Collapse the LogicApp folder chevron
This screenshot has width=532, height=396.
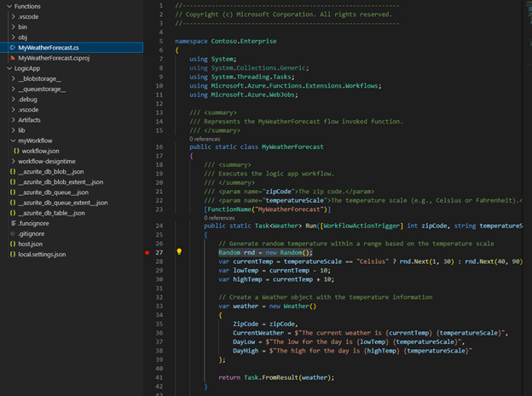pos(8,67)
